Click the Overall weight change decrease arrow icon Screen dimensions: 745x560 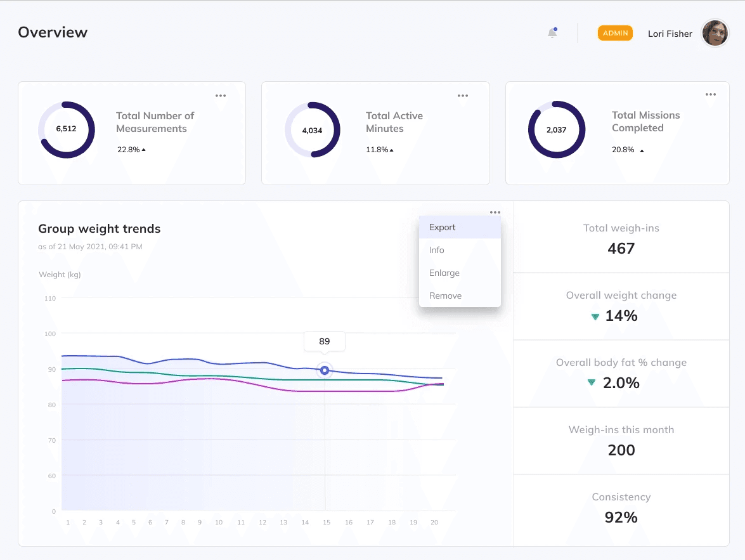click(x=595, y=316)
